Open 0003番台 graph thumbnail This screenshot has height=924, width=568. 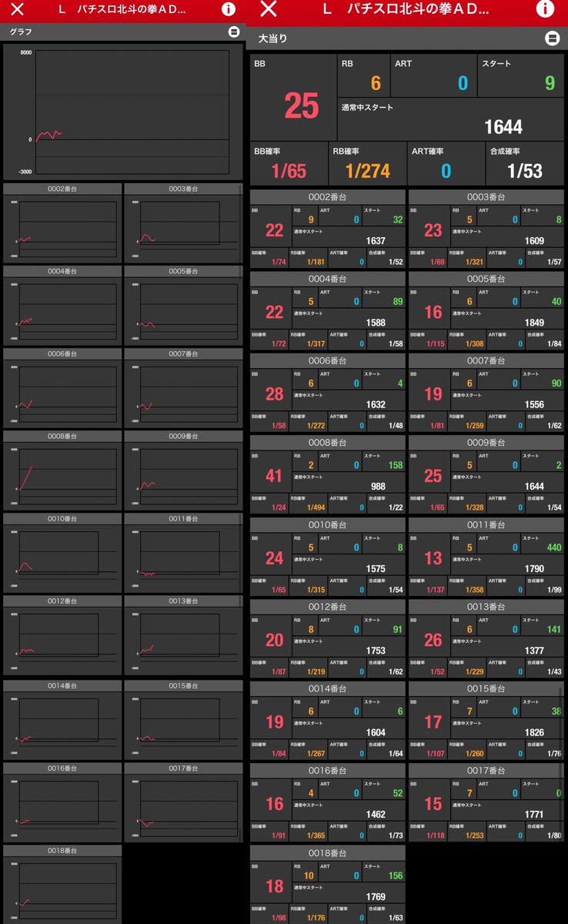tap(183, 229)
